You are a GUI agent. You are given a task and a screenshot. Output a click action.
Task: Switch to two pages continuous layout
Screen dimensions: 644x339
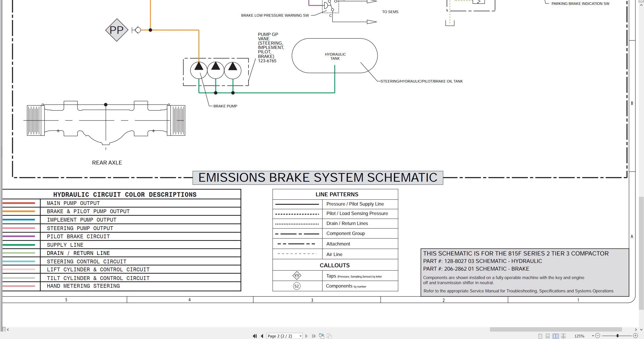(x=563, y=336)
